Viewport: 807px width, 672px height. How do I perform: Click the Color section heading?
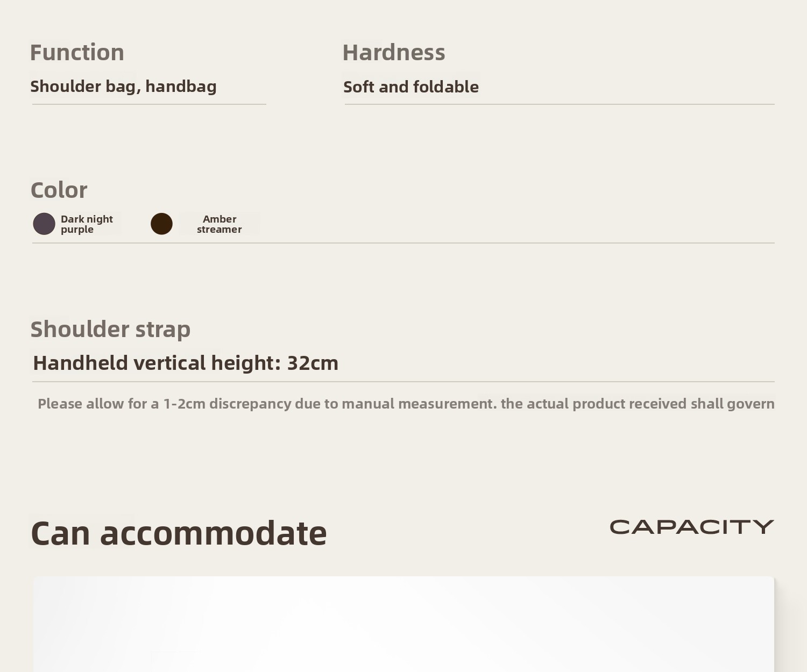pos(59,190)
